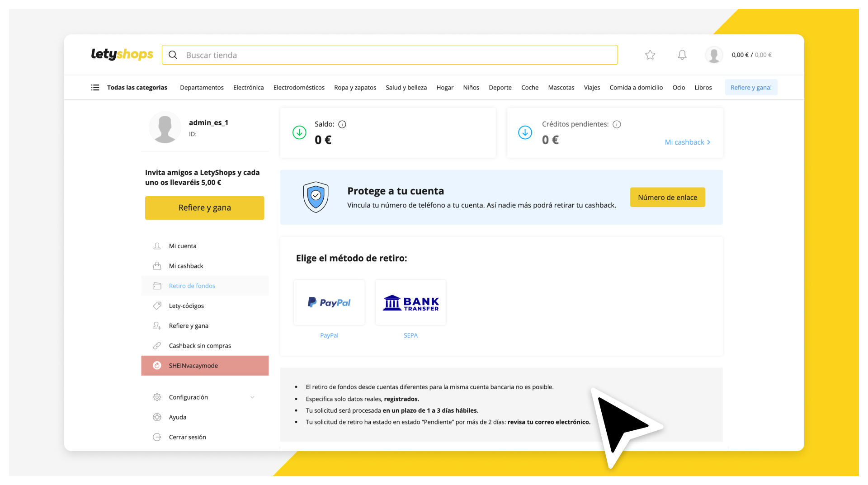868x485 pixels.
Task: Click the Número de enlace button
Action: tap(667, 197)
